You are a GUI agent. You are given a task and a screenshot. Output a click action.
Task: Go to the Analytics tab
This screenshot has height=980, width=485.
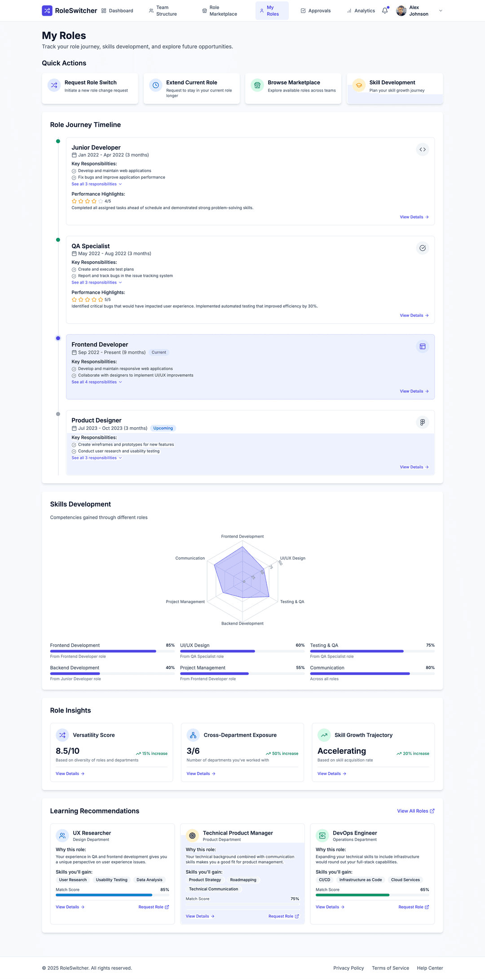361,11
